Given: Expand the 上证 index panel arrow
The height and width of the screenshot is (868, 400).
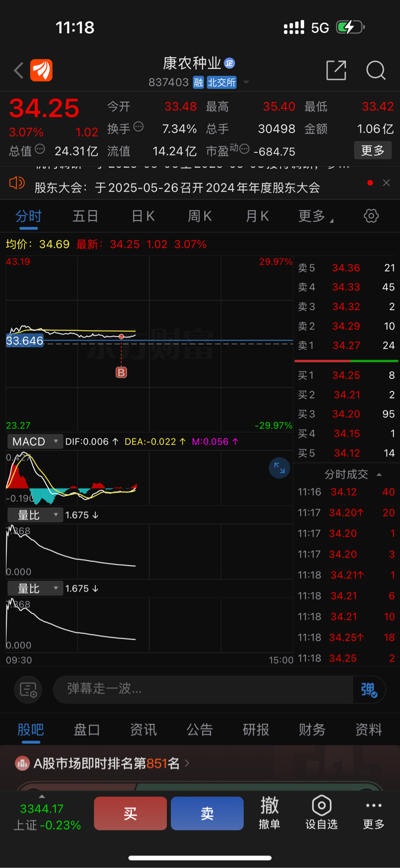Looking at the screenshot, I should tap(42, 796).
